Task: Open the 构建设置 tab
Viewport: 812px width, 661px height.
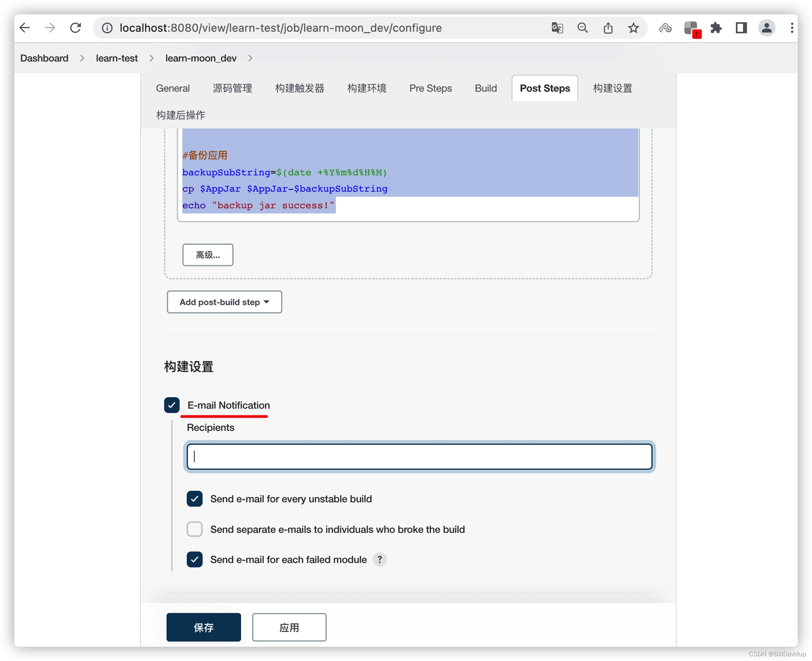Action: (613, 88)
